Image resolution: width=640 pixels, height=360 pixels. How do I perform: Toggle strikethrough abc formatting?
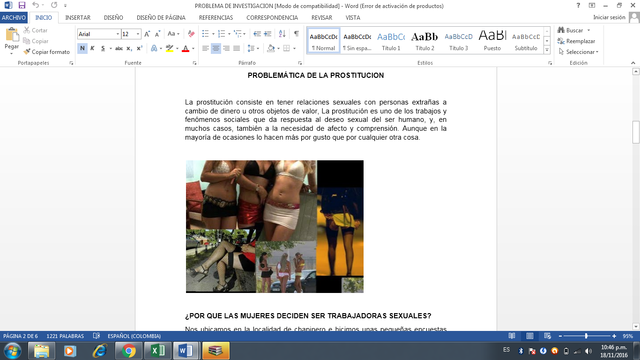(119, 48)
